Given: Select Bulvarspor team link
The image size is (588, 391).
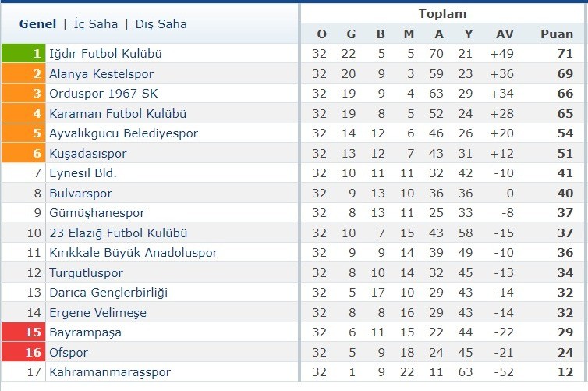Looking at the screenshot, I should coord(80,194).
